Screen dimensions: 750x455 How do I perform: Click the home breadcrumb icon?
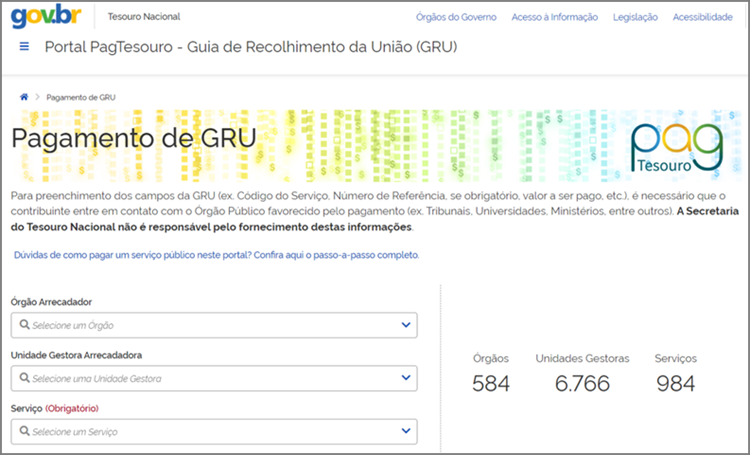(24, 97)
